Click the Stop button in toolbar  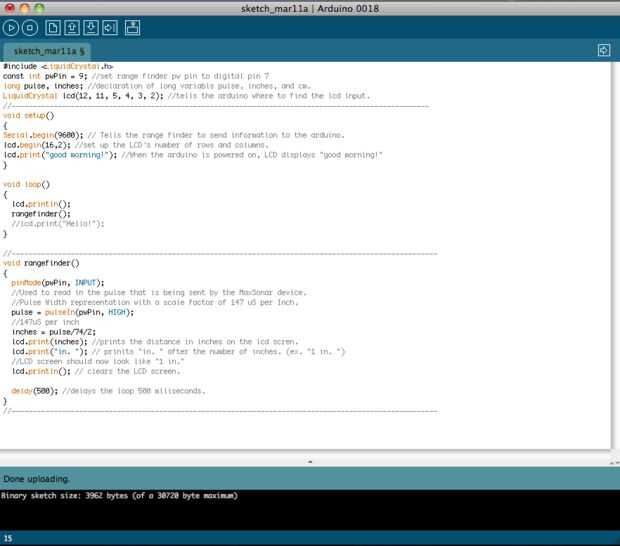point(30,28)
